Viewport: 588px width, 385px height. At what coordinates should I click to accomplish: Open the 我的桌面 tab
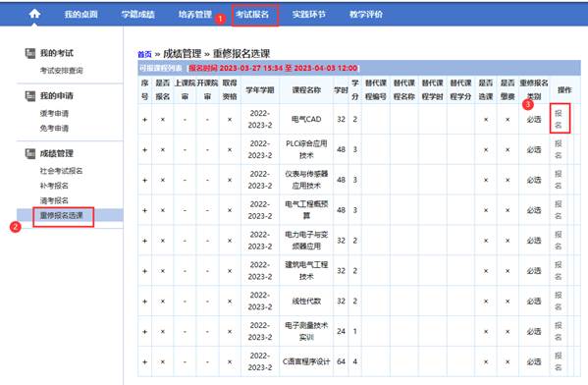coord(81,15)
